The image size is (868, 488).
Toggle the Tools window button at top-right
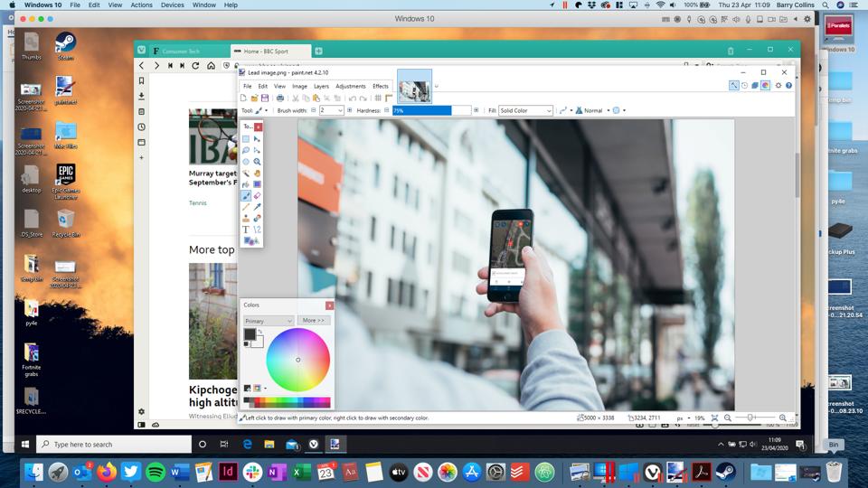coord(734,86)
